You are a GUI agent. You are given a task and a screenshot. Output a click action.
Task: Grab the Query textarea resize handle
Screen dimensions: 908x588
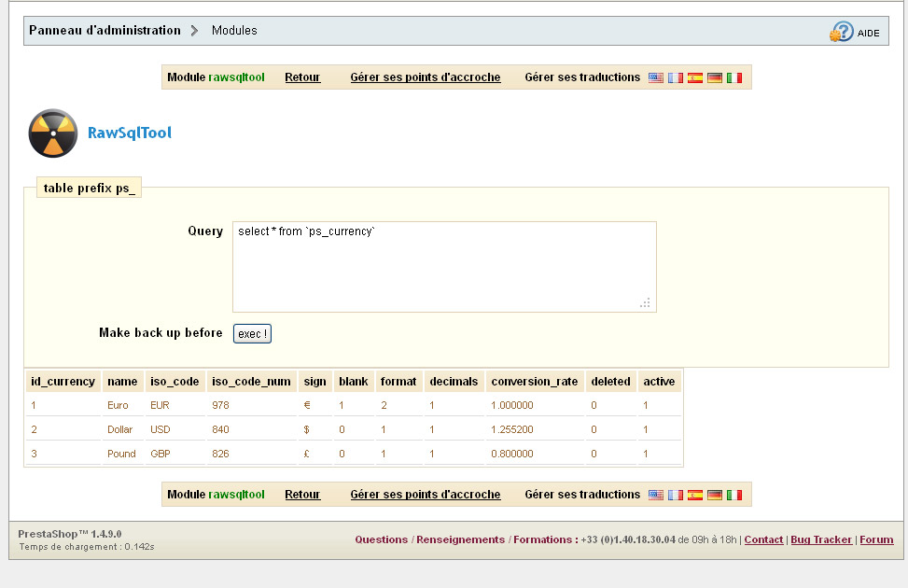(645, 303)
